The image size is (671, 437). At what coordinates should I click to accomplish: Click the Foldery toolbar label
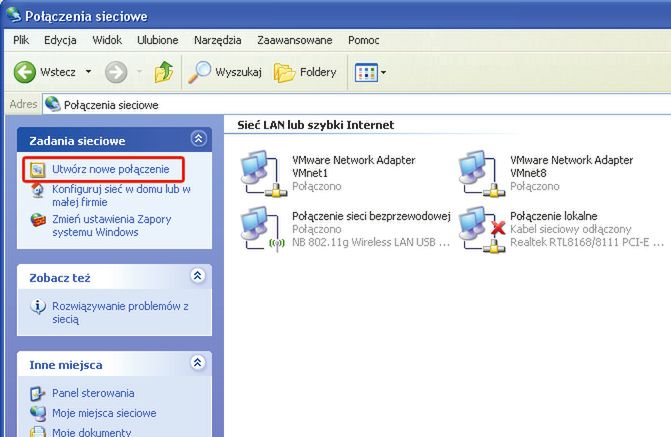318,72
